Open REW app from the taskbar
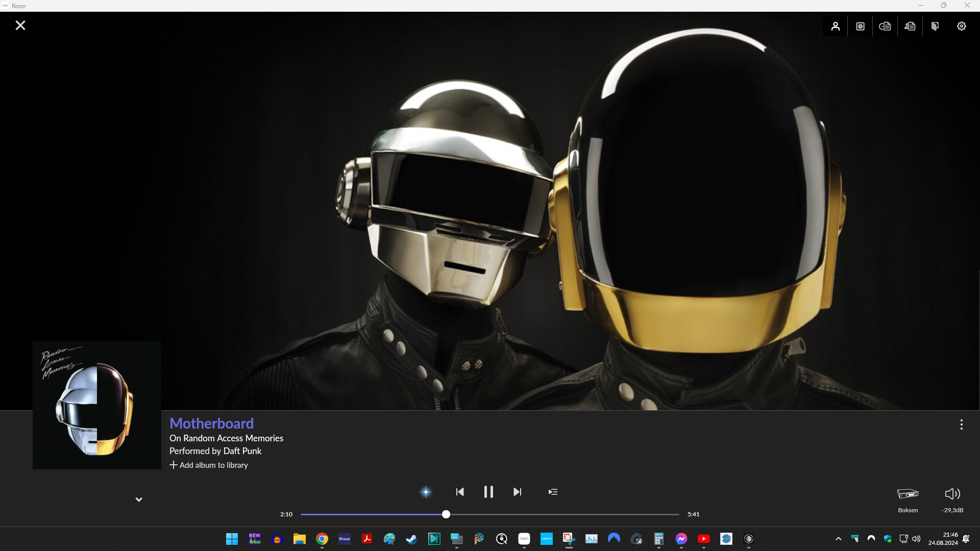Image resolution: width=980 pixels, height=551 pixels. point(255,539)
